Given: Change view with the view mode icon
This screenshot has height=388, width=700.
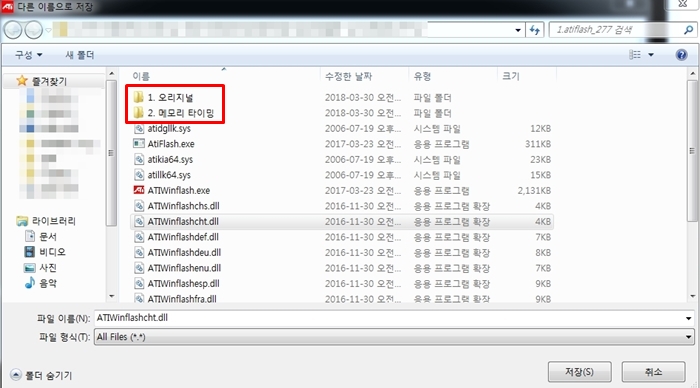Looking at the screenshot, I should 634,54.
